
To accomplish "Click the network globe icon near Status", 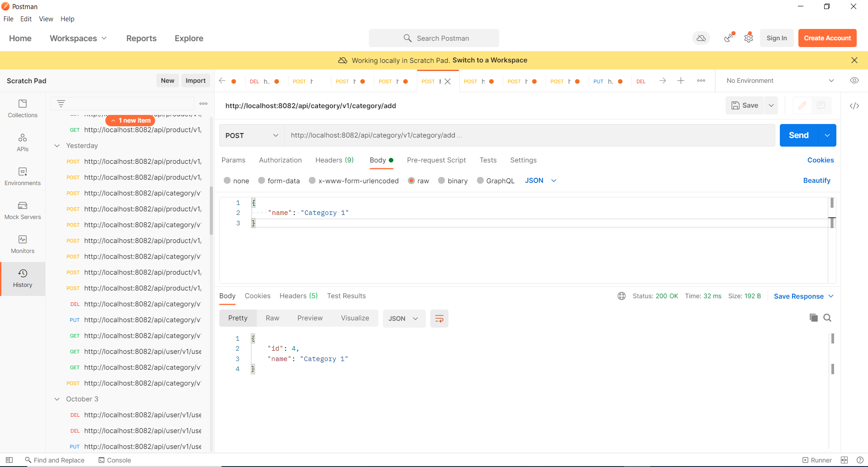I will [622, 296].
